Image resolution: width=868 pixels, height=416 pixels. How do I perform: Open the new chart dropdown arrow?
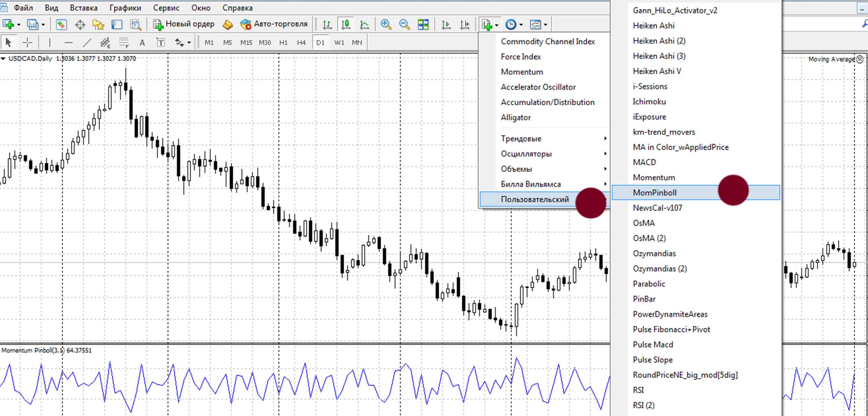coord(19,25)
